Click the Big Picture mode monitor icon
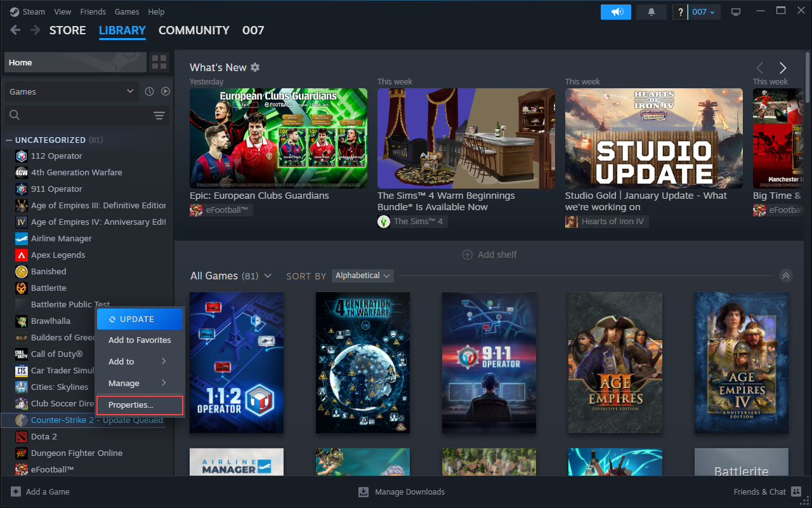 click(x=736, y=12)
